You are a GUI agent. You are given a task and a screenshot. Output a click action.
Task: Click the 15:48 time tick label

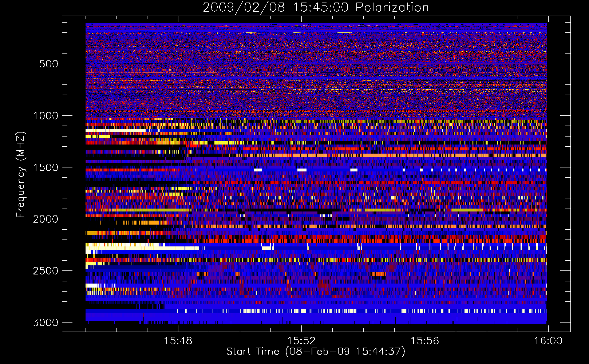point(178,341)
